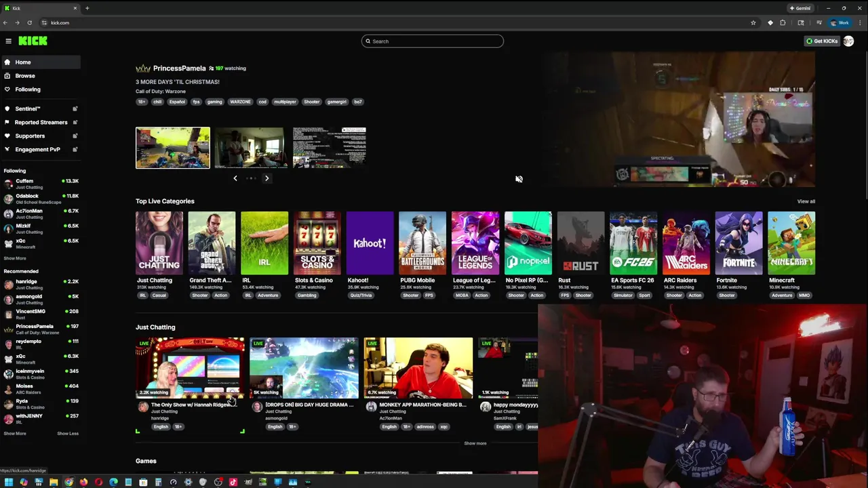Open VincentSMG in Recommended list
Image resolution: width=868 pixels, height=488 pixels.
(41, 314)
